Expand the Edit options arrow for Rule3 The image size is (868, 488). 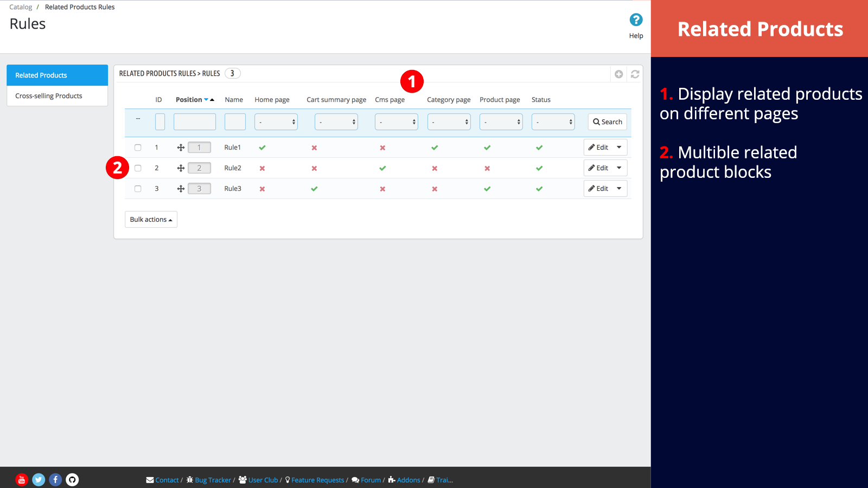pyautogui.click(x=619, y=189)
